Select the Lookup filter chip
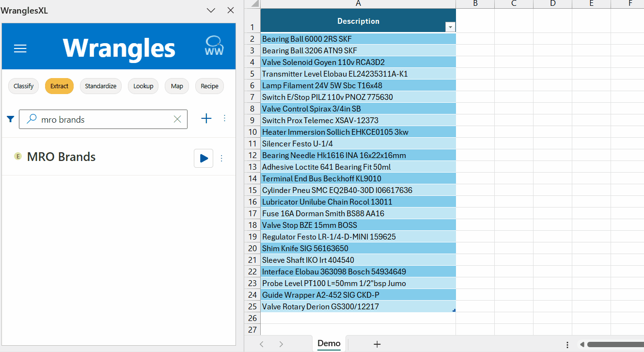The height and width of the screenshot is (352, 644). pos(143,86)
